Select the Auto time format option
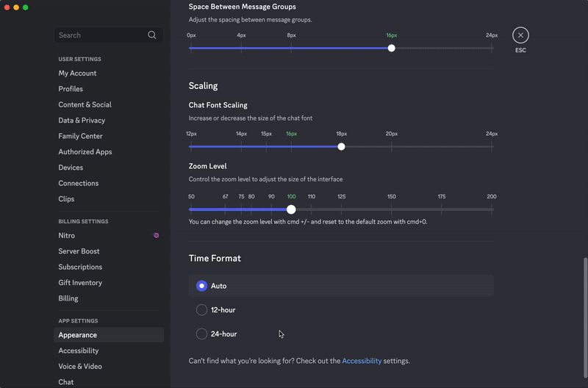This screenshot has height=388, width=588. pyautogui.click(x=341, y=286)
